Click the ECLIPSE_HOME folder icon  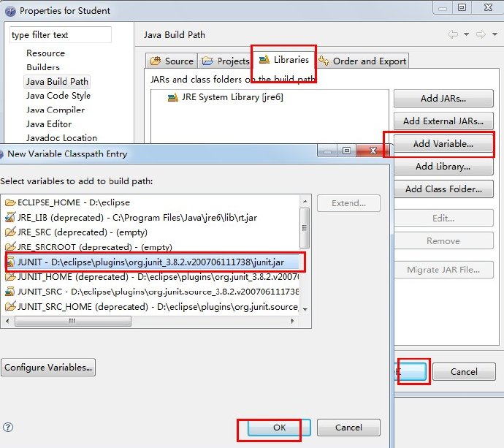[x=10, y=202]
